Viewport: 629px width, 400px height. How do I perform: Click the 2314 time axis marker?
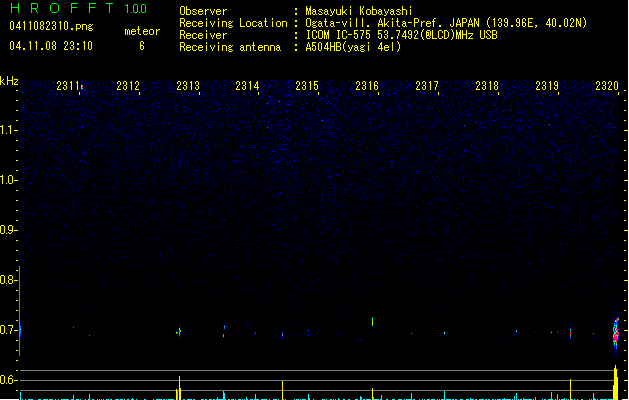[247, 86]
